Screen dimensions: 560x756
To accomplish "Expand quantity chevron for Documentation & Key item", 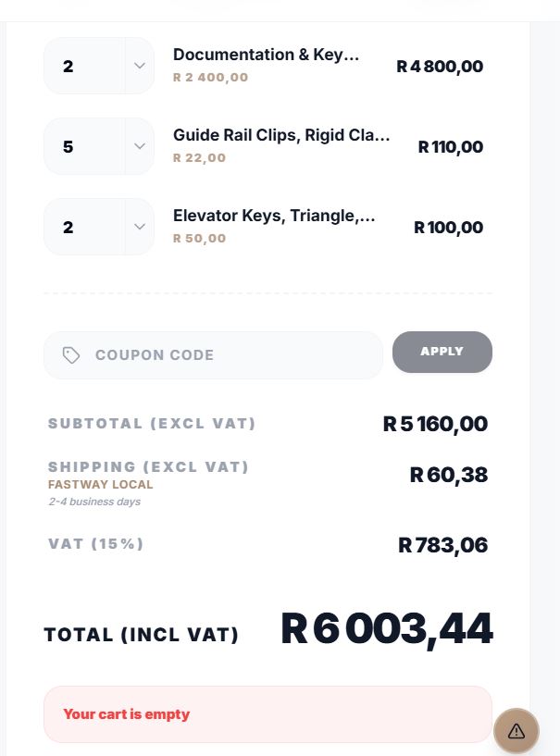I will pos(140,66).
